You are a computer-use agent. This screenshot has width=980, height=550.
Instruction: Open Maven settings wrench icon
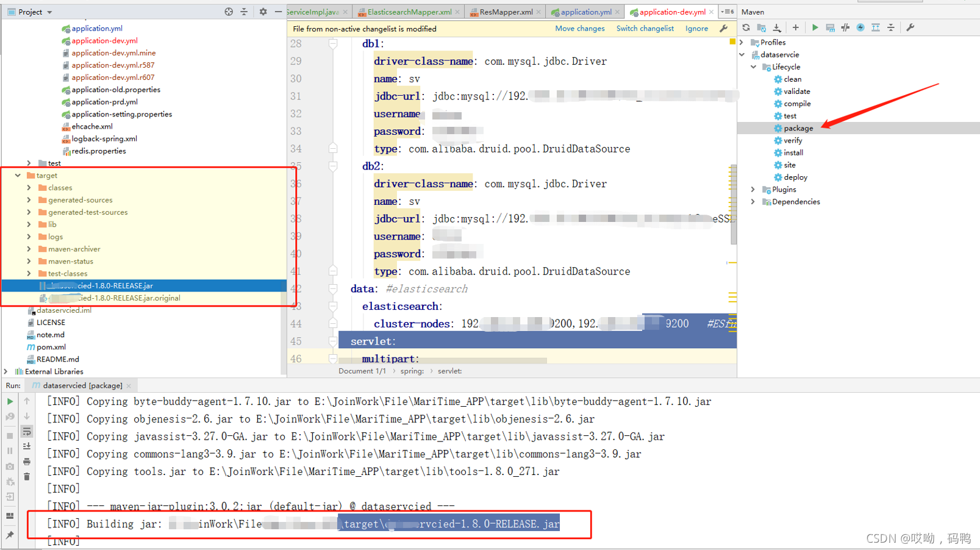pos(910,27)
